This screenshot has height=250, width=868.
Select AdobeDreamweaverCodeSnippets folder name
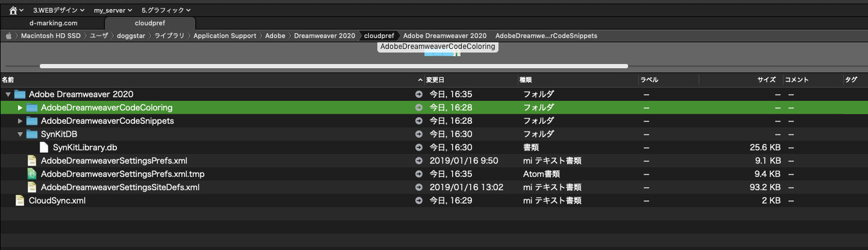tap(107, 121)
